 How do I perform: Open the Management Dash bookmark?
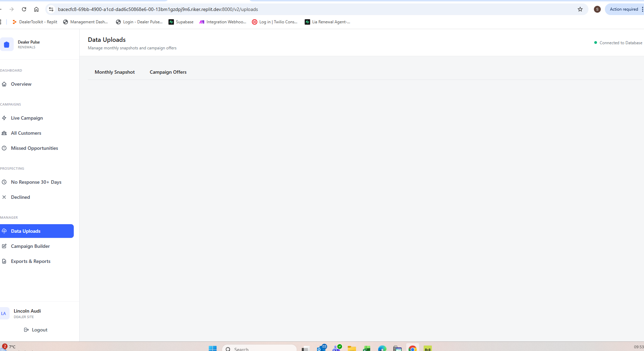pos(85,22)
